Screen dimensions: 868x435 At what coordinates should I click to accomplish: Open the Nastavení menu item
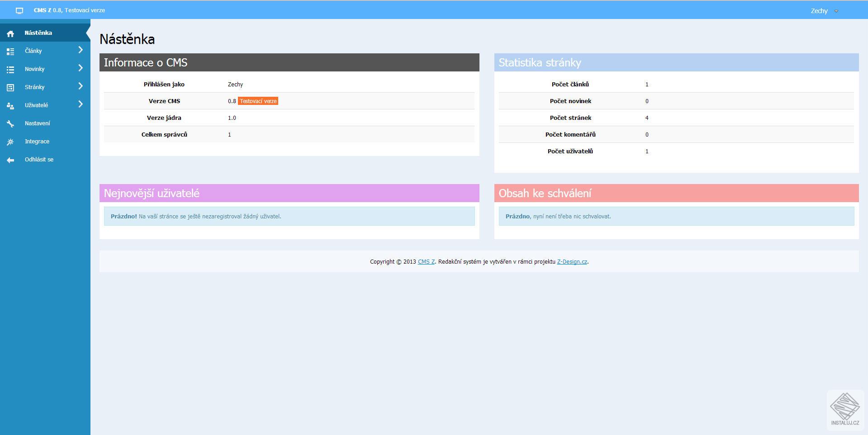(x=45, y=123)
